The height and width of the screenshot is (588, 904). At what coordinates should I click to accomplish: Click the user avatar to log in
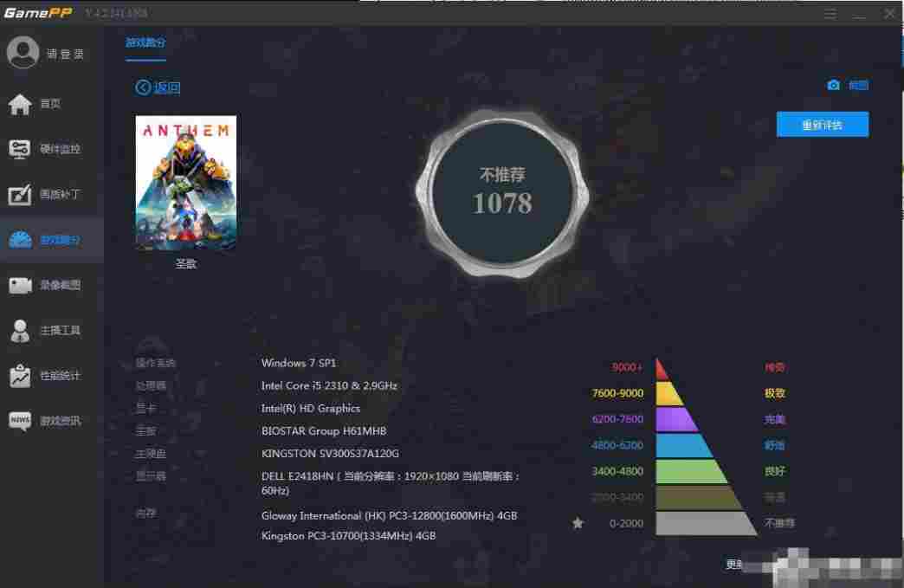23,53
